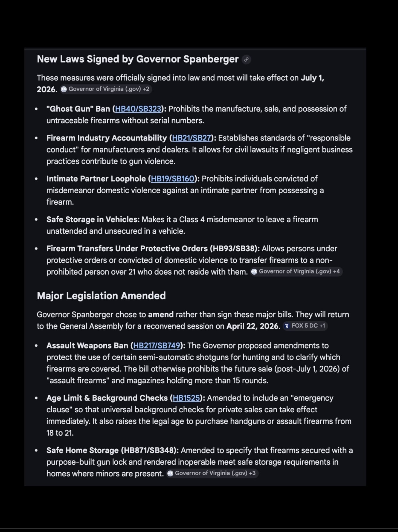Open the HB19/SB160 intimate partner bill link
This screenshot has height=532, width=398.
[x=173, y=179]
